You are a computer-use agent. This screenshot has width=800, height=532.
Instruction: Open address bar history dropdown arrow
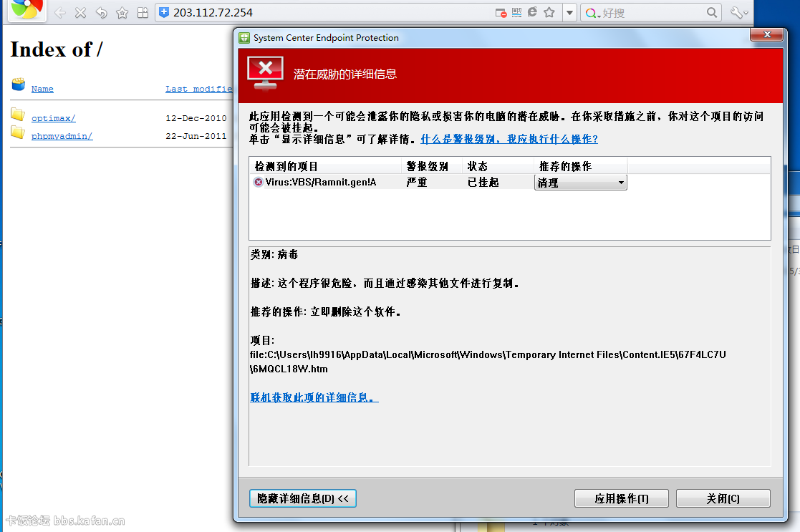[569, 13]
